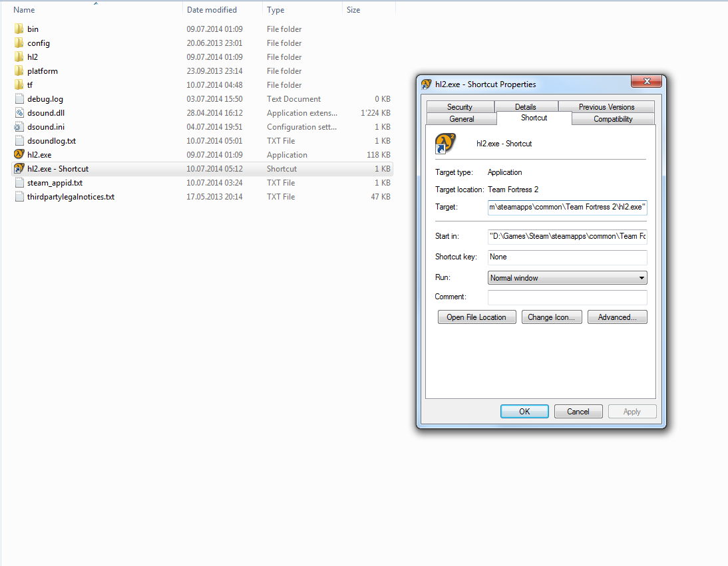Click the large shortcut icon in the Properties dialog

(445, 144)
